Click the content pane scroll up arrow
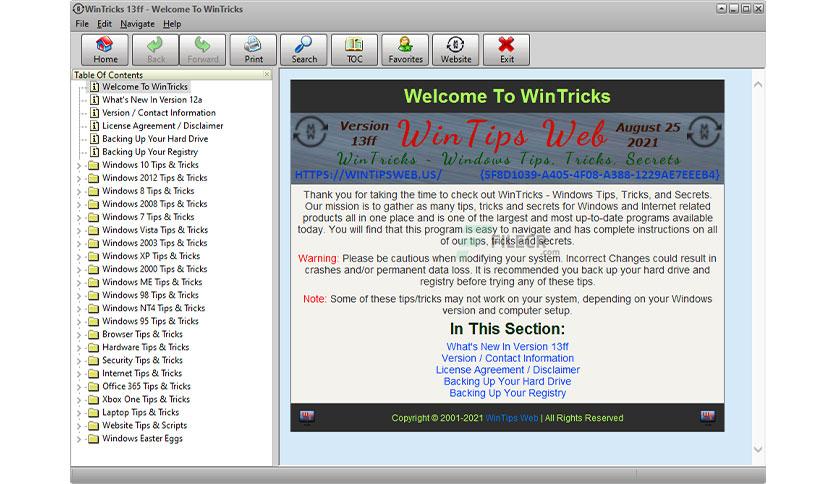This screenshot has height=484, width=836. [758, 84]
